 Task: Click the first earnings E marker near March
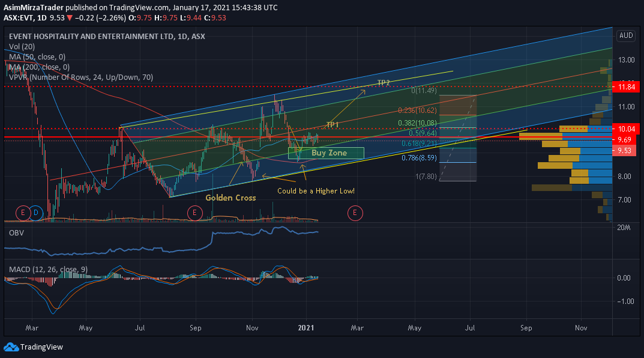[23, 213]
